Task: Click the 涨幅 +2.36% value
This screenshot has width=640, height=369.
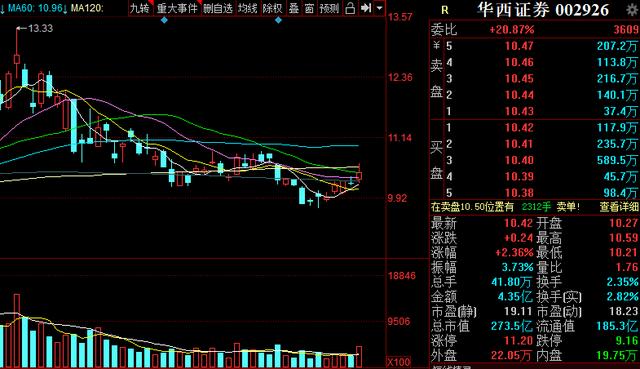Action: 514,252
